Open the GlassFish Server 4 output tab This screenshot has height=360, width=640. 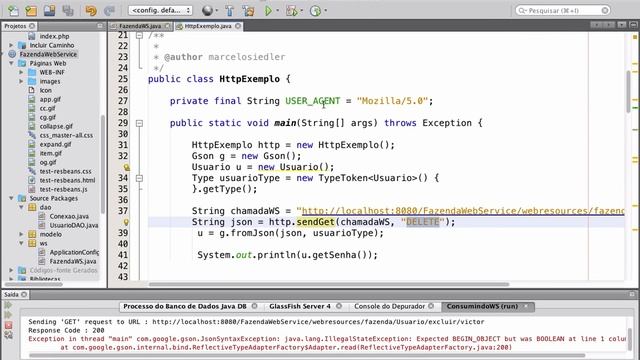click(x=300, y=306)
